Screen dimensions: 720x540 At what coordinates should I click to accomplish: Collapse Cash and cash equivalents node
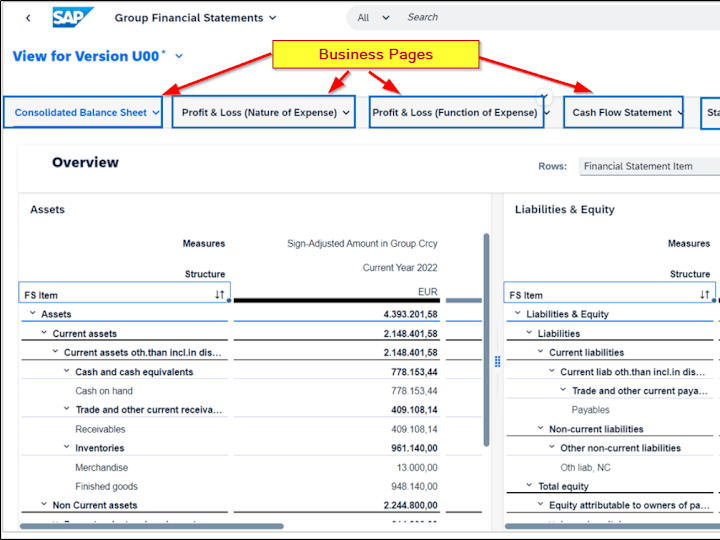[x=67, y=371]
